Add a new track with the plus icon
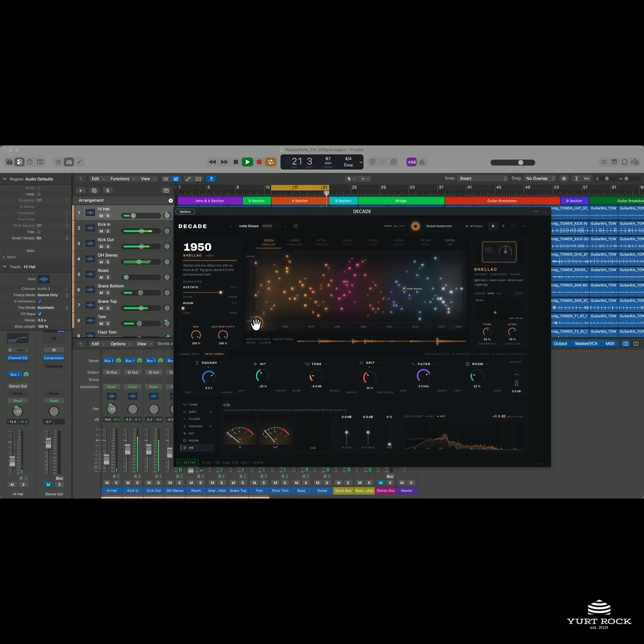644x644 pixels. (x=80, y=191)
